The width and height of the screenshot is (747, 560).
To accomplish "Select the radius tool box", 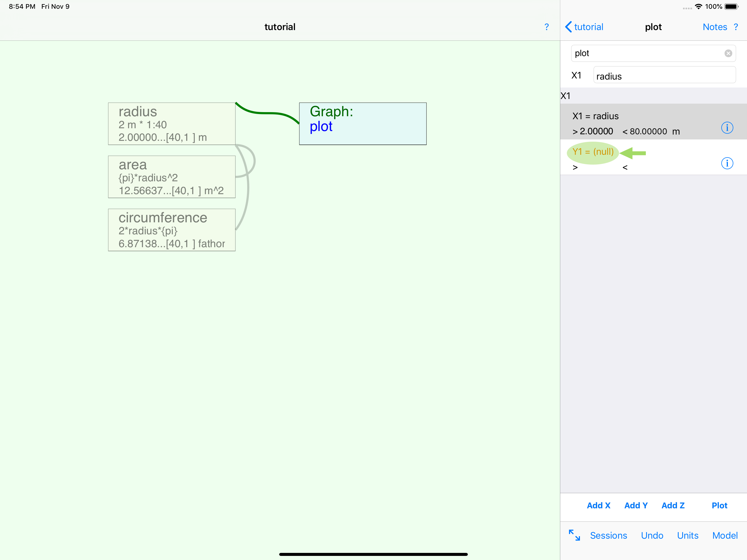I will point(171,124).
